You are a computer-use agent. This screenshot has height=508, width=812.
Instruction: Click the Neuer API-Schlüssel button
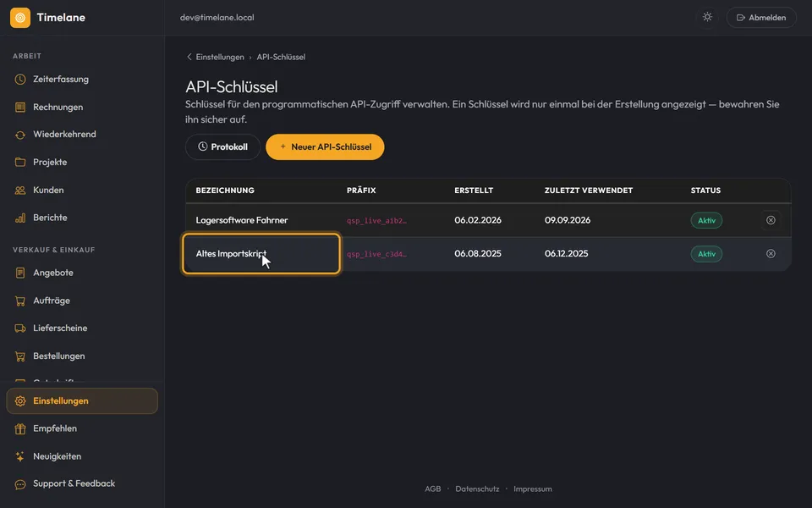click(325, 146)
